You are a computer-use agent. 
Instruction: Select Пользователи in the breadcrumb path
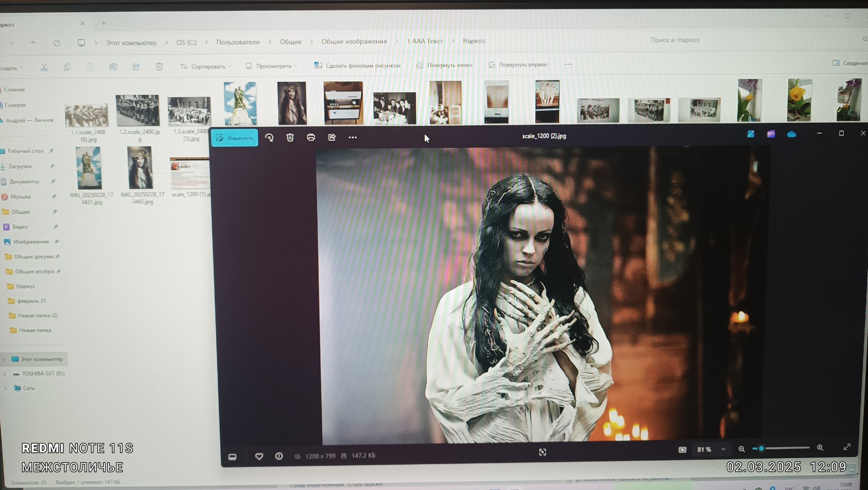(x=238, y=42)
